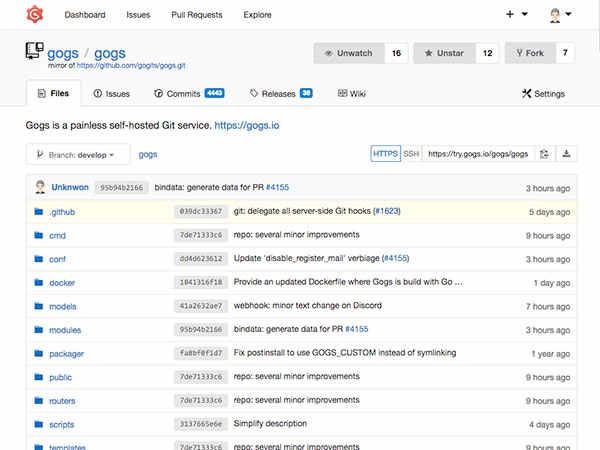Select HTTPS clone protocol
Screen dimensions: 600x450
point(385,154)
